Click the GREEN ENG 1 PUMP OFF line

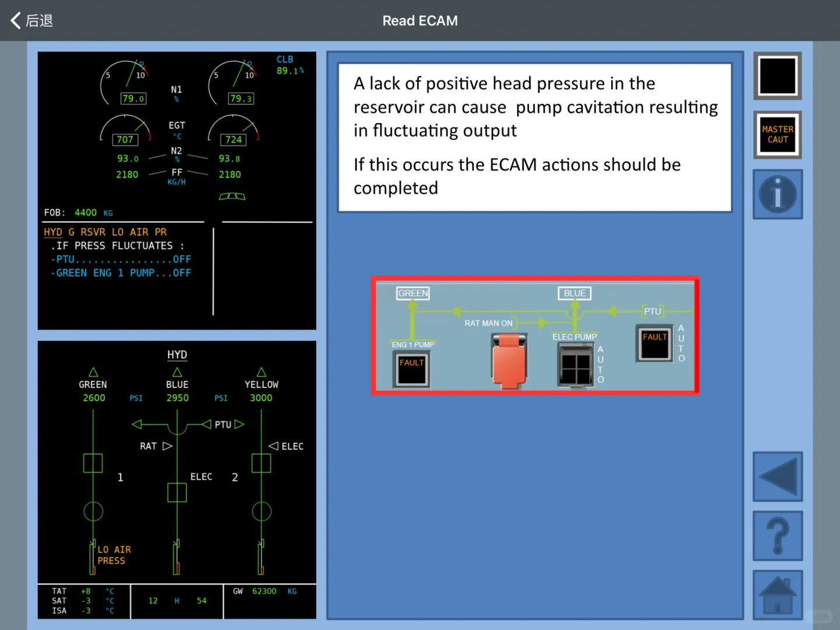121,273
